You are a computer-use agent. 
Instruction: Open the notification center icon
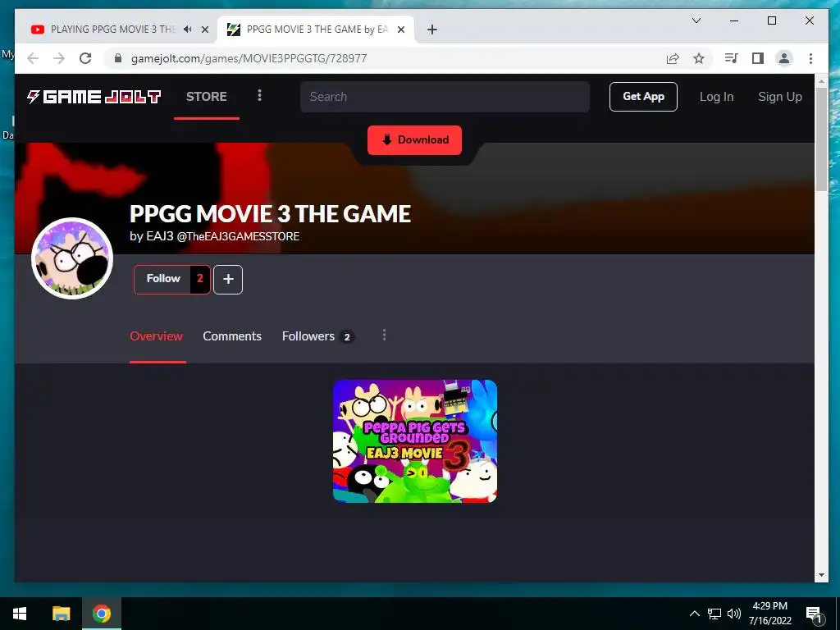click(x=814, y=614)
